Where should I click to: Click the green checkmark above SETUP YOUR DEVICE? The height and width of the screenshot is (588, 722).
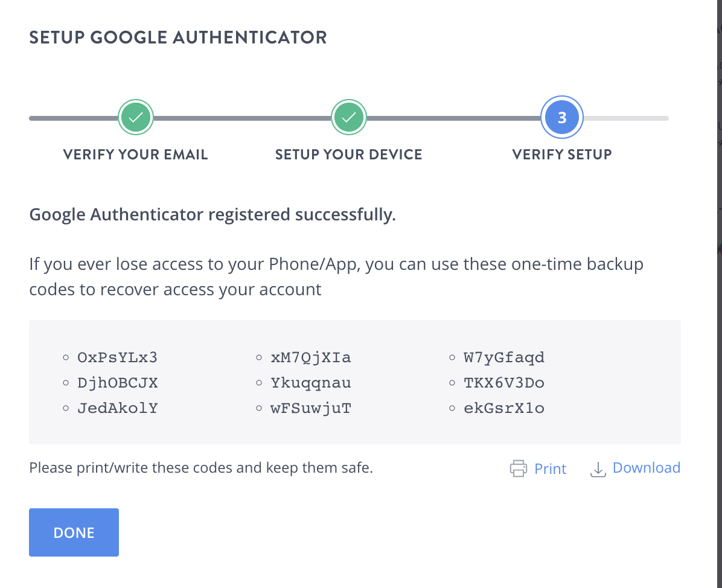[349, 117]
